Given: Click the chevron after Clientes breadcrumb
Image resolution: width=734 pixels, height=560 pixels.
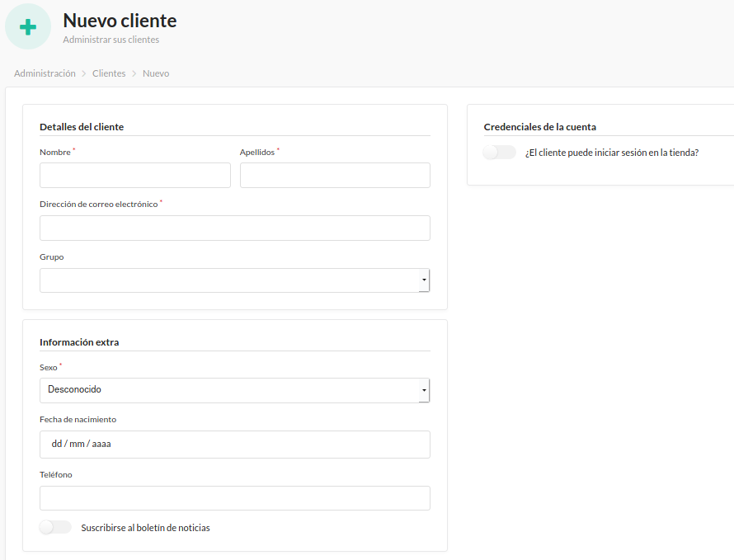Looking at the screenshot, I should (134, 73).
